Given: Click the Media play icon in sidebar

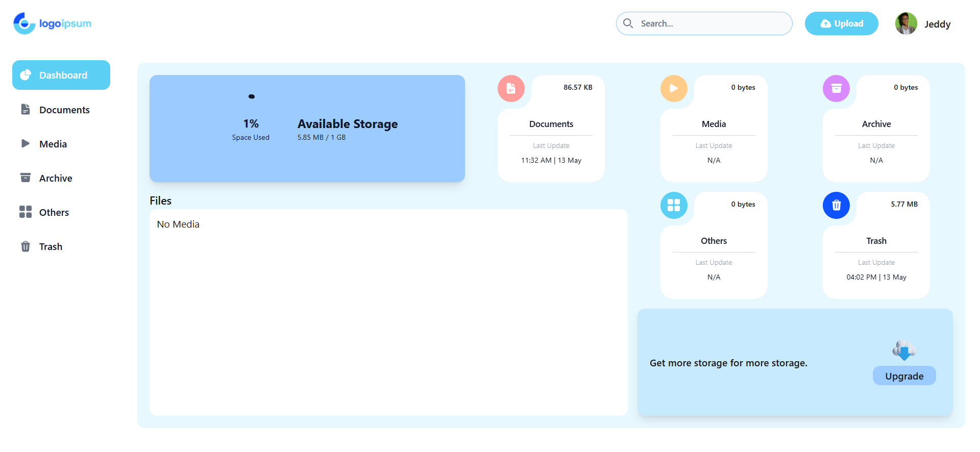Looking at the screenshot, I should pos(26,143).
